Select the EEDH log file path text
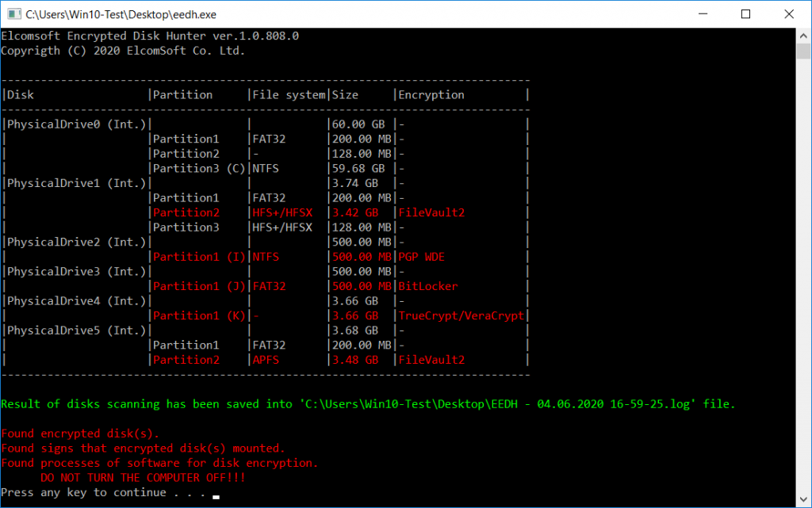Screen dimensions: 812x508 click(x=500, y=403)
